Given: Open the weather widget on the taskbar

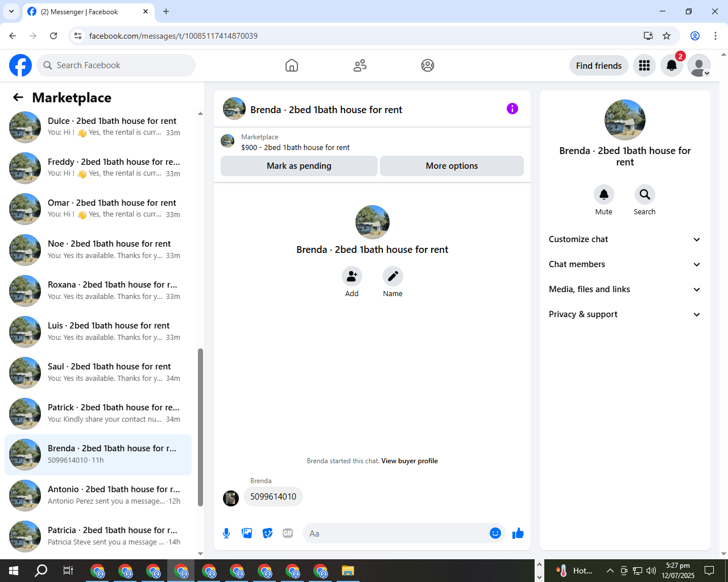Looking at the screenshot, I should 574,571.
